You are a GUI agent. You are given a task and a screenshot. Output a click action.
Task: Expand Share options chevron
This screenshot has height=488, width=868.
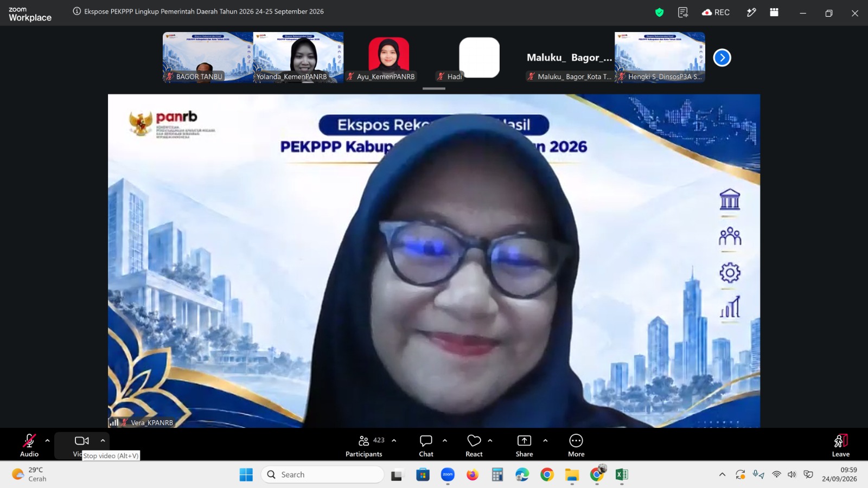click(x=545, y=440)
